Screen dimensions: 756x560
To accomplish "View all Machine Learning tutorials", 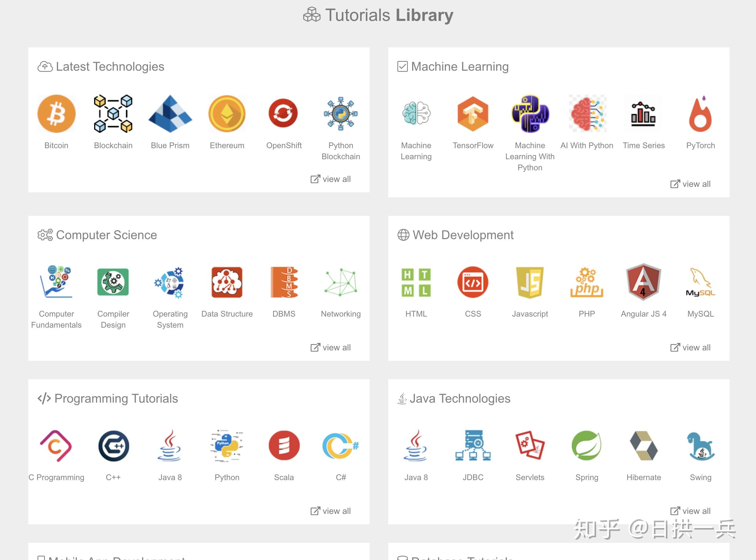I will (690, 184).
